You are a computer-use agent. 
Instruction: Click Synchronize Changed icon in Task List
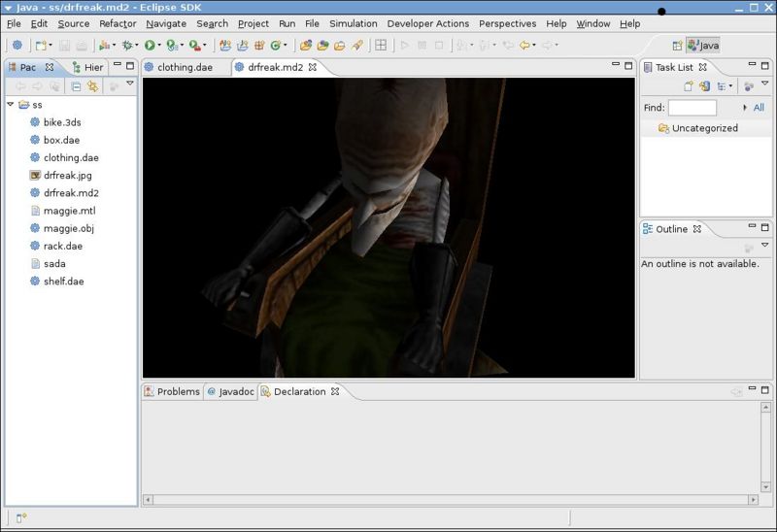[704, 86]
